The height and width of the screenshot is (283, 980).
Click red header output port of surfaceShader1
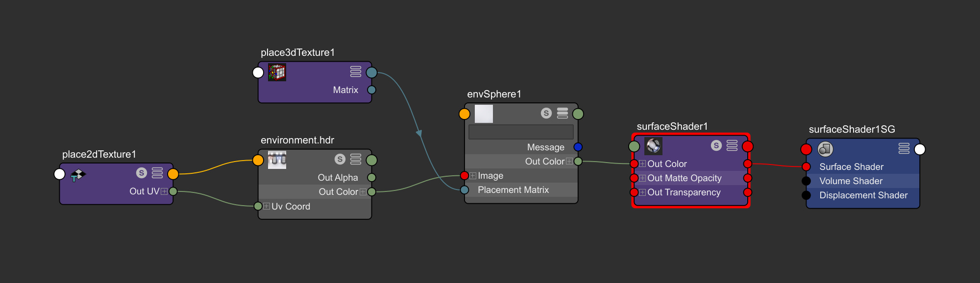click(748, 146)
